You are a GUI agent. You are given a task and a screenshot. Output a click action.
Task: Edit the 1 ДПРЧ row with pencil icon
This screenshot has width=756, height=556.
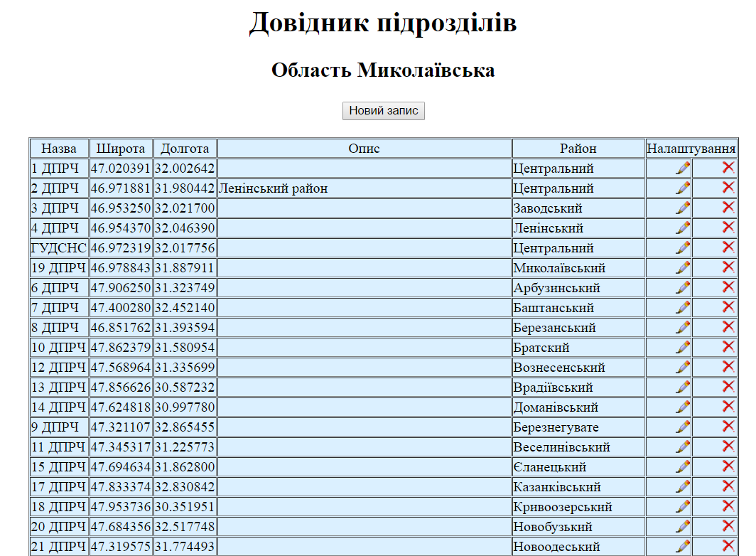pos(683,168)
